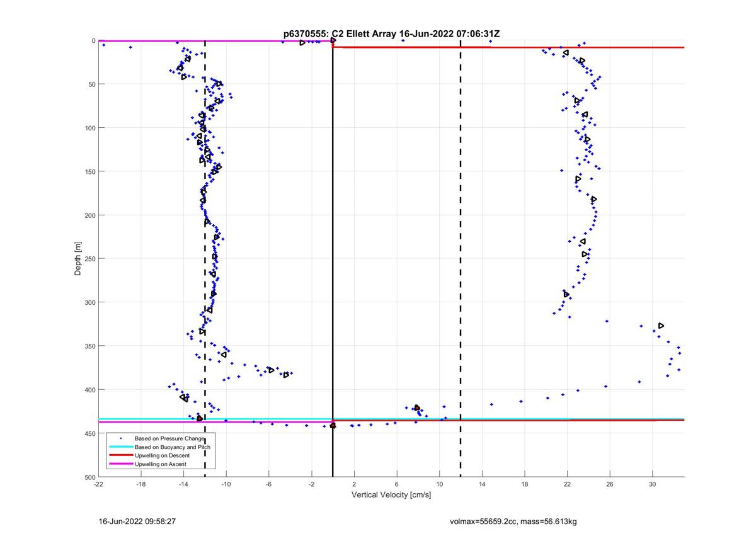The height and width of the screenshot is (536, 756).
Task: Click 'Based on Buoyancy and Pitch' legend entry
Action: tap(173, 447)
